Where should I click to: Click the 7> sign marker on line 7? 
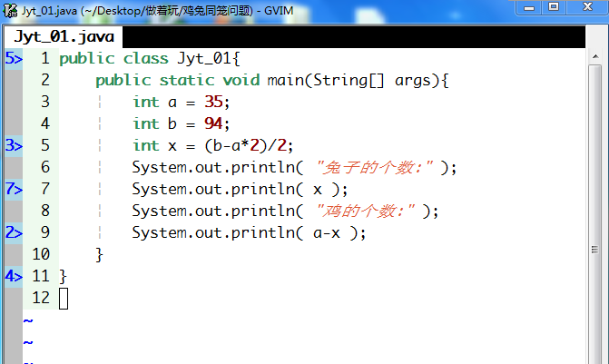tap(14, 189)
